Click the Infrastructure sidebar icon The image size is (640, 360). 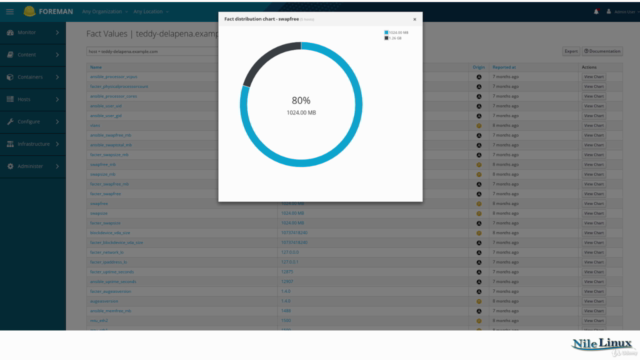coord(10,144)
